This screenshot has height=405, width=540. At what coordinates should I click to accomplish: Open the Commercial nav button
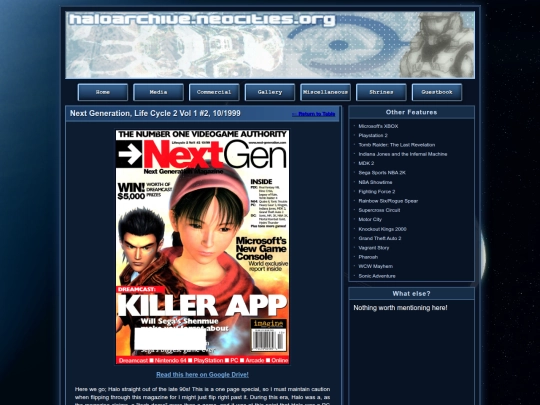point(214,92)
